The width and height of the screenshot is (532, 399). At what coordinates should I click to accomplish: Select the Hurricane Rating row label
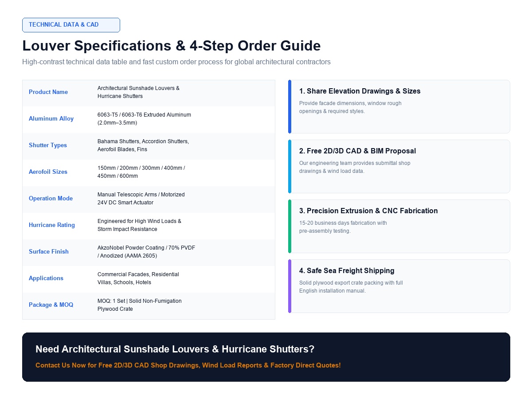tap(52, 225)
